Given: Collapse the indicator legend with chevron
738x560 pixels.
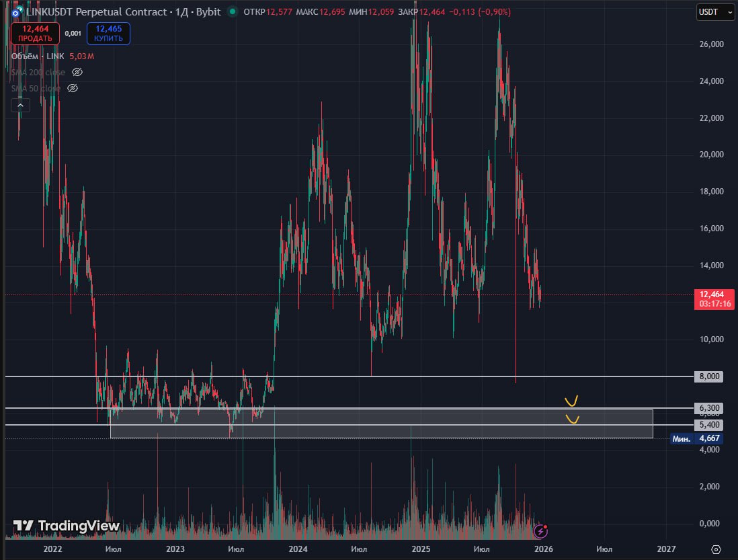Looking at the screenshot, I should tap(19, 105).
